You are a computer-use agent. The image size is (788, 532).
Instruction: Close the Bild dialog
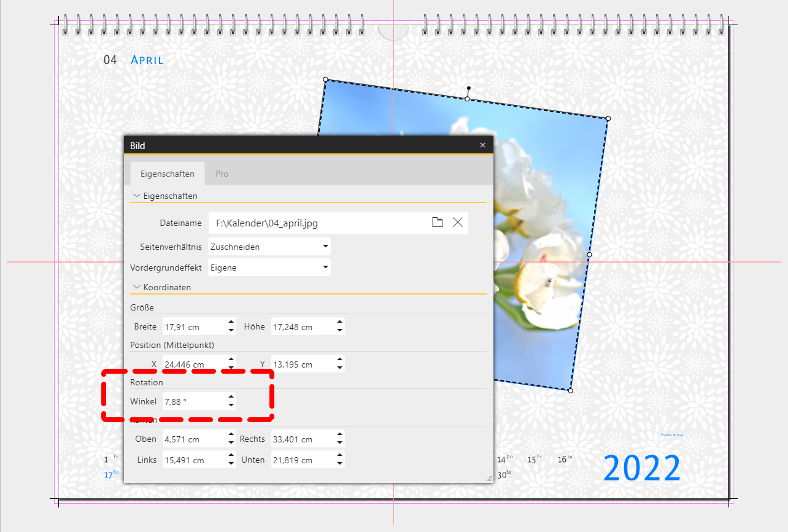pyautogui.click(x=482, y=145)
